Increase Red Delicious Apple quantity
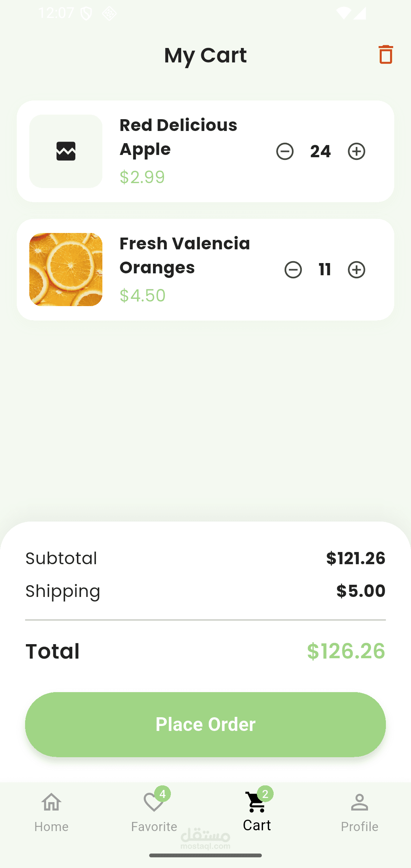 (357, 152)
